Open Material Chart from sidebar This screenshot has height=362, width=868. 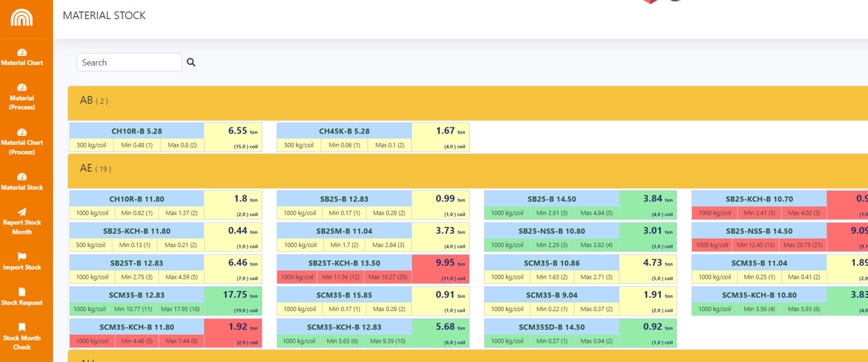tap(22, 58)
